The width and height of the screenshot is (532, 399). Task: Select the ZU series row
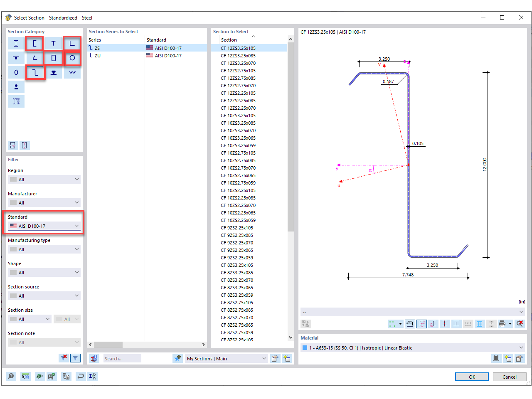(147, 56)
